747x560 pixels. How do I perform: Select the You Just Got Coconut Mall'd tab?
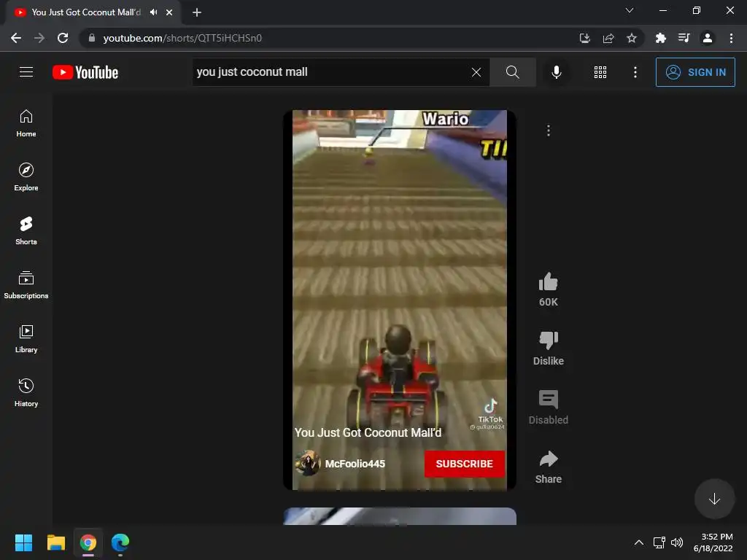click(x=86, y=12)
